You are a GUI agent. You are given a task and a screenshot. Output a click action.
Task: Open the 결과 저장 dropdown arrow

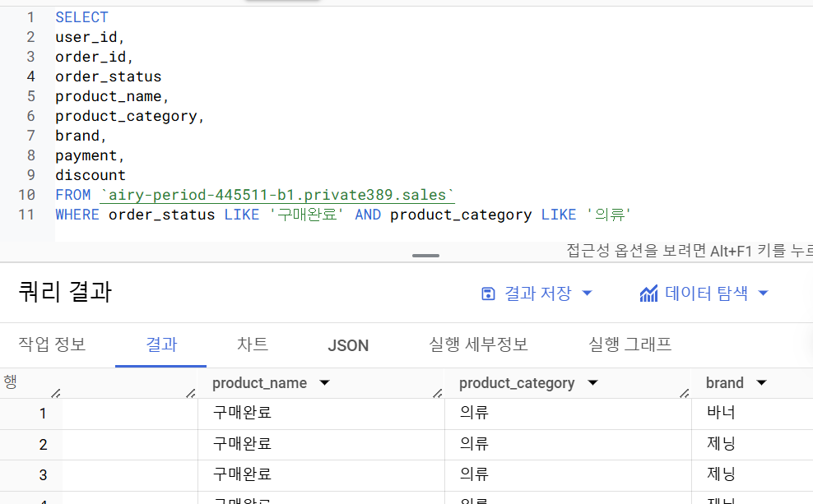(x=587, y=294)
